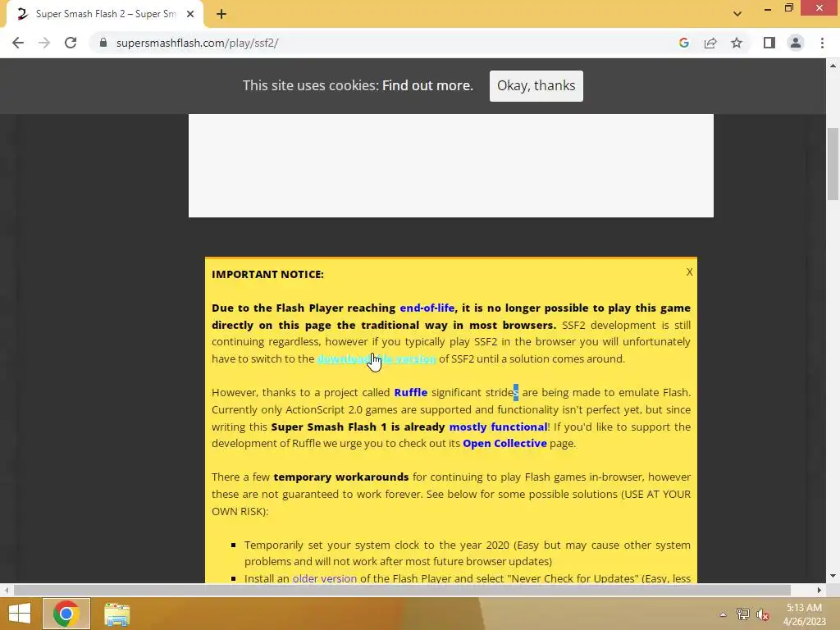Show hidden system tray icons
This screenshot has height=630, width=840.
click(723, 614)
